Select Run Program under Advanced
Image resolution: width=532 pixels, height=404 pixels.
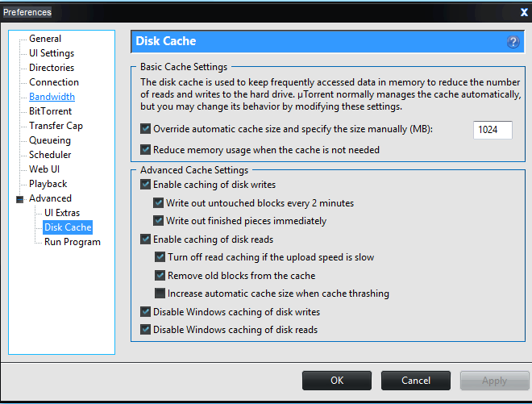point(73,242)
